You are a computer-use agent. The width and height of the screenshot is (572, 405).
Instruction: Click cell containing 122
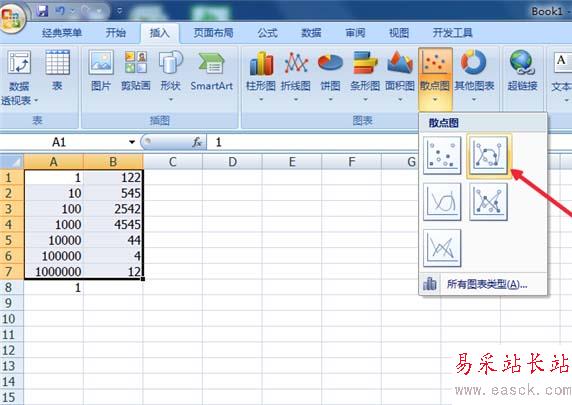coord(113,178)
